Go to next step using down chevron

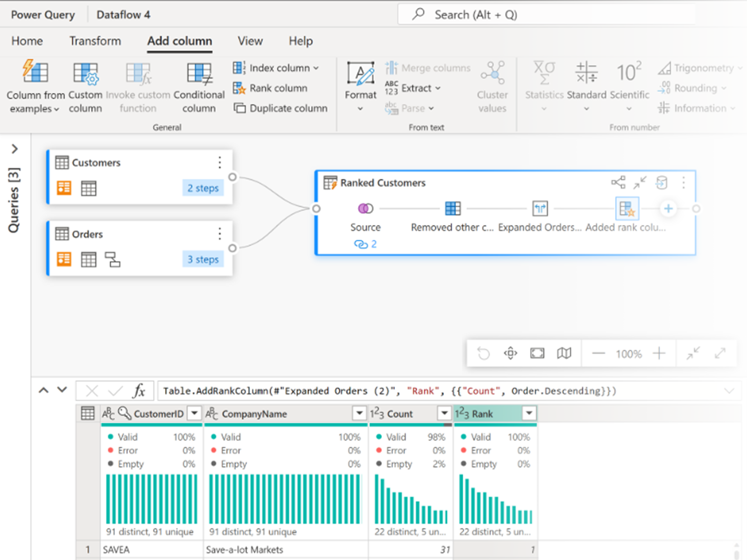click(62, 389)
